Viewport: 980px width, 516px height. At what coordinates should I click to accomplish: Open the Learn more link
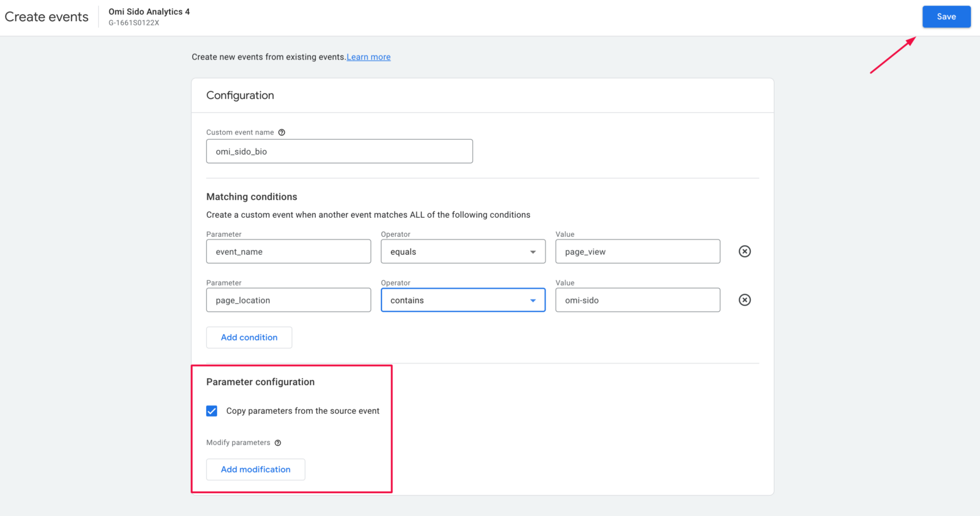[368, 57]
